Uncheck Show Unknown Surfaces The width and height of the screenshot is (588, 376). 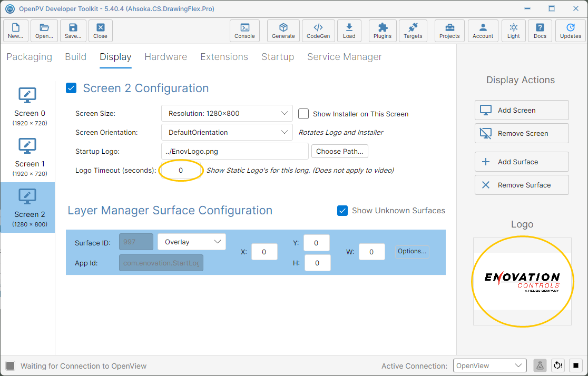342,211
